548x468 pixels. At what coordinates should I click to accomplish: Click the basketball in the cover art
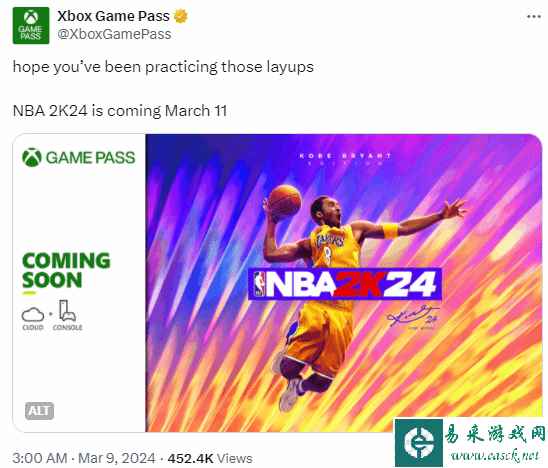point(285,201)
